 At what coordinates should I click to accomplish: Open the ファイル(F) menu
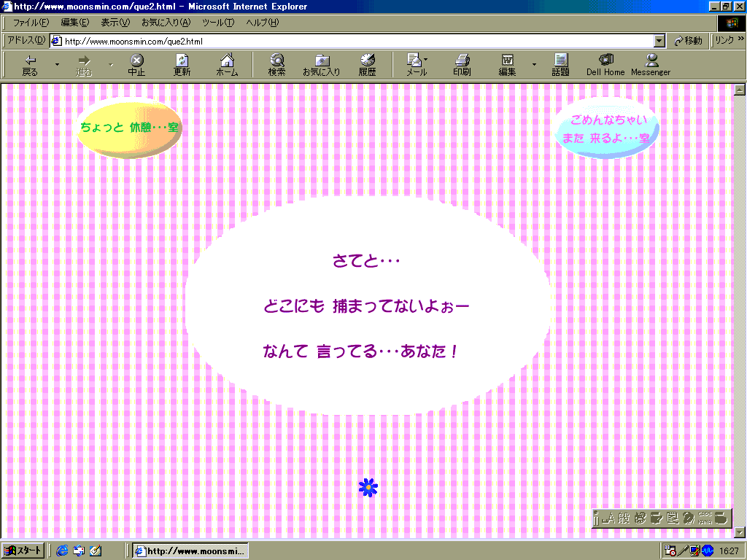[x=31, y=23]
